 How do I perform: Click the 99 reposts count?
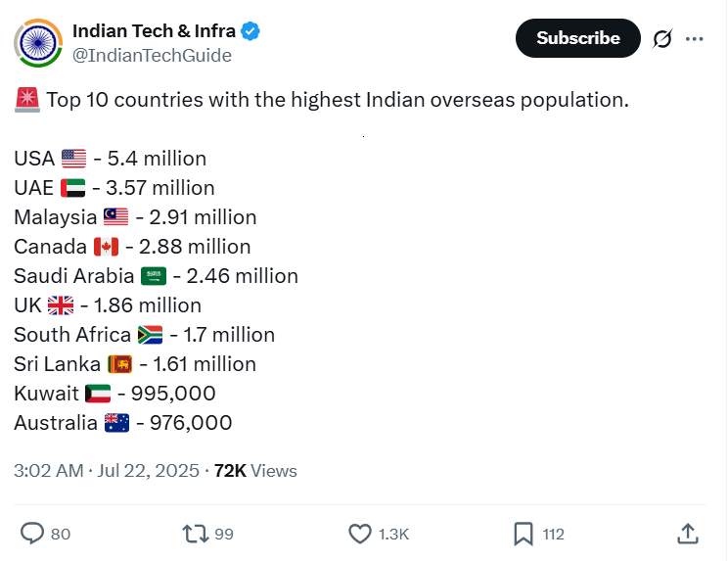tap(224, 534)
